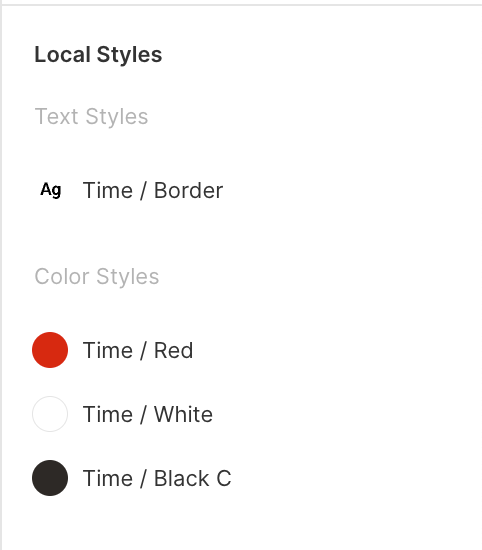Click the Ag text style preview icon
Viewport: 482px width, 550px height.
[x=51, y=190]
